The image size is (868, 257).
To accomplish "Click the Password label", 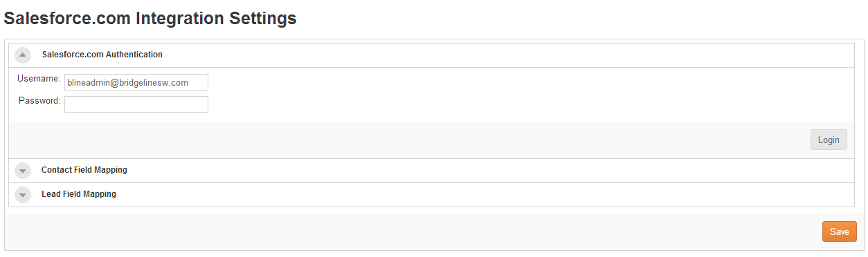I will pos(39,101).
